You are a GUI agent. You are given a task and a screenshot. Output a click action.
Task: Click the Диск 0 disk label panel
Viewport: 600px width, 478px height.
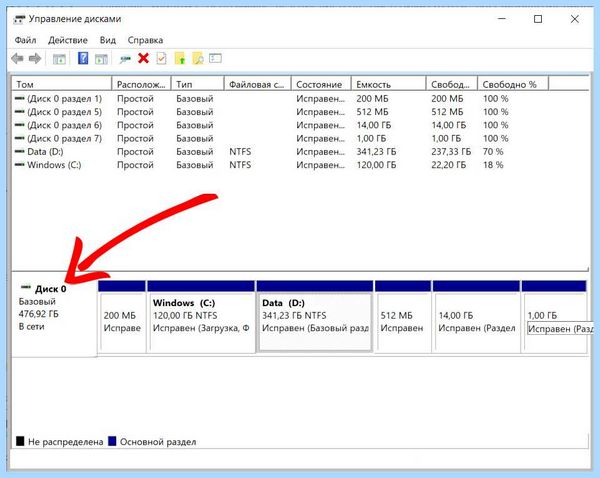coord(54,318)
